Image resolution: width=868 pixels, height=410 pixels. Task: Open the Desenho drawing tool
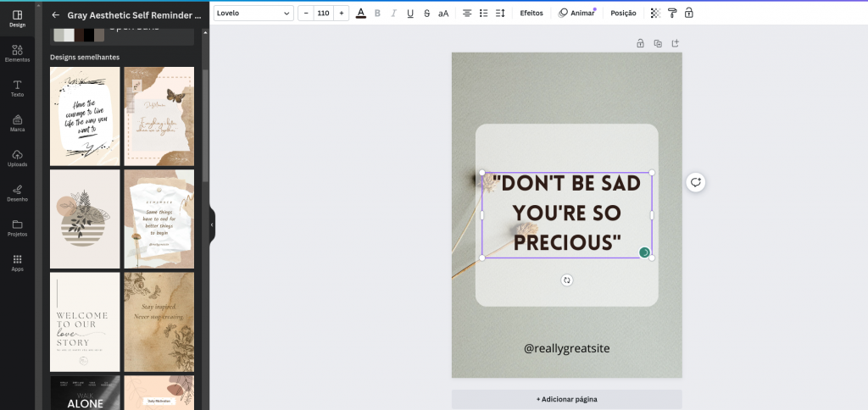pos(17,192)
